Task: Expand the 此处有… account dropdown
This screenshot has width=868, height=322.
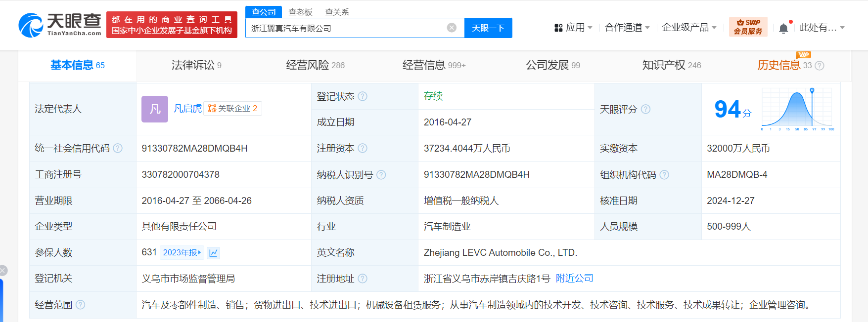Action: point(842,28)
